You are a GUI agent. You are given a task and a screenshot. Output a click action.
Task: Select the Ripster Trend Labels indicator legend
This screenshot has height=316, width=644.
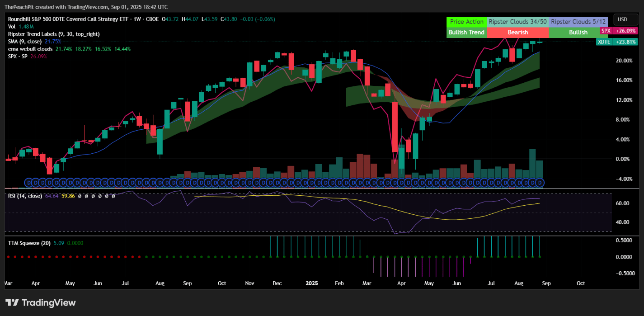[54, 34]
